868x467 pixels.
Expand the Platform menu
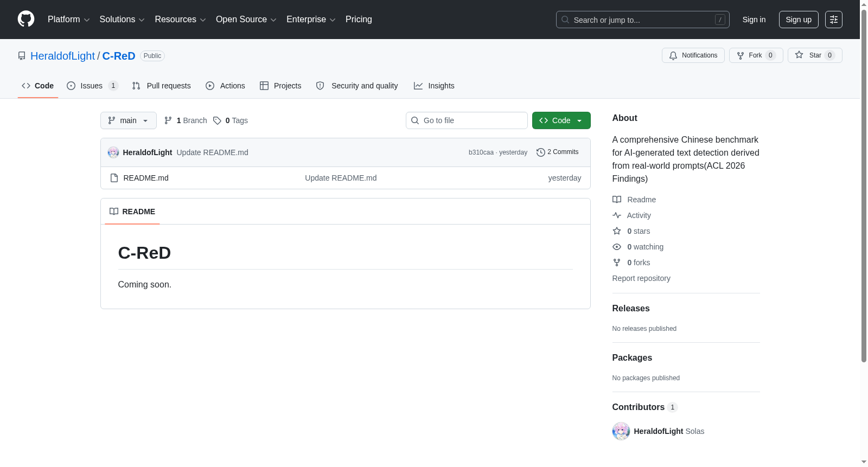(69, 20)
